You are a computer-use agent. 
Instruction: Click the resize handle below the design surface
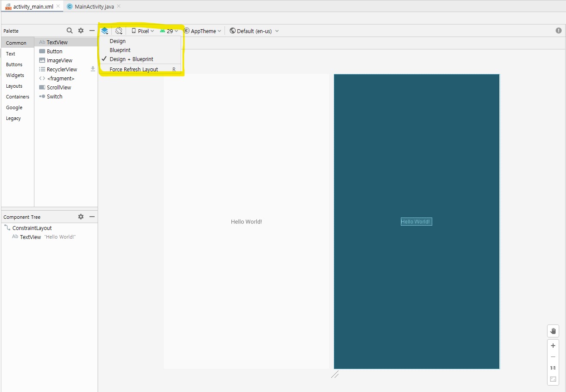click(x=335, y=374)
